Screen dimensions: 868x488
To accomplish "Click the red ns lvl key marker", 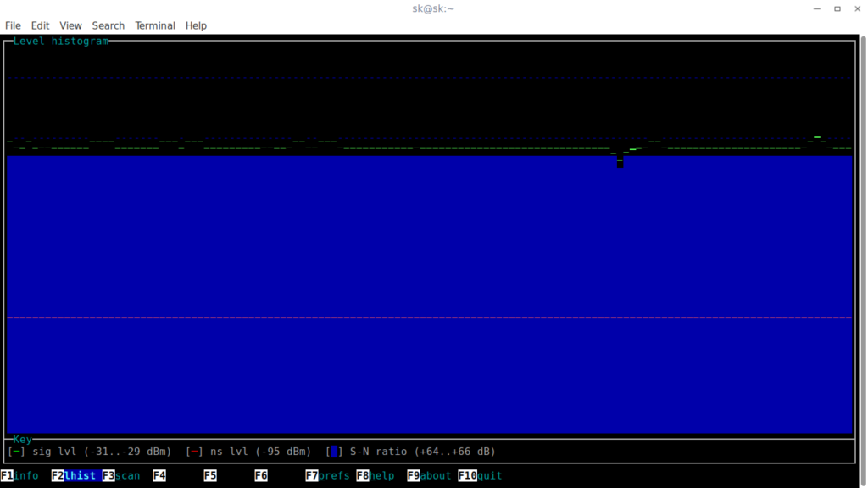I will point(194,452).
